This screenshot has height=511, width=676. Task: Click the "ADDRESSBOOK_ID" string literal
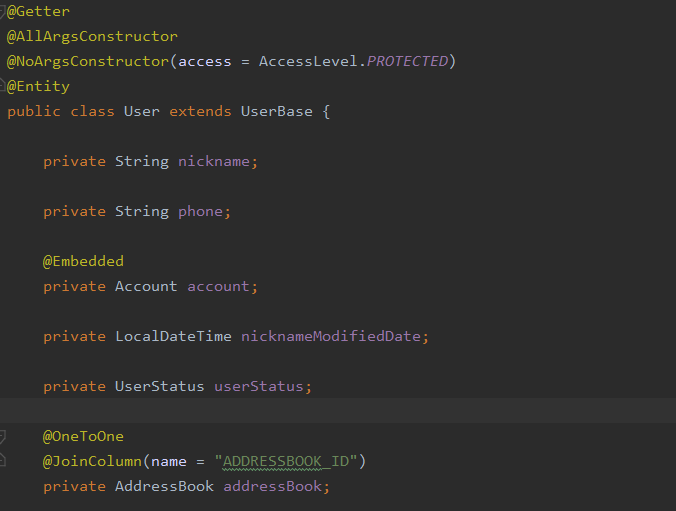click(x=286, y=462)
